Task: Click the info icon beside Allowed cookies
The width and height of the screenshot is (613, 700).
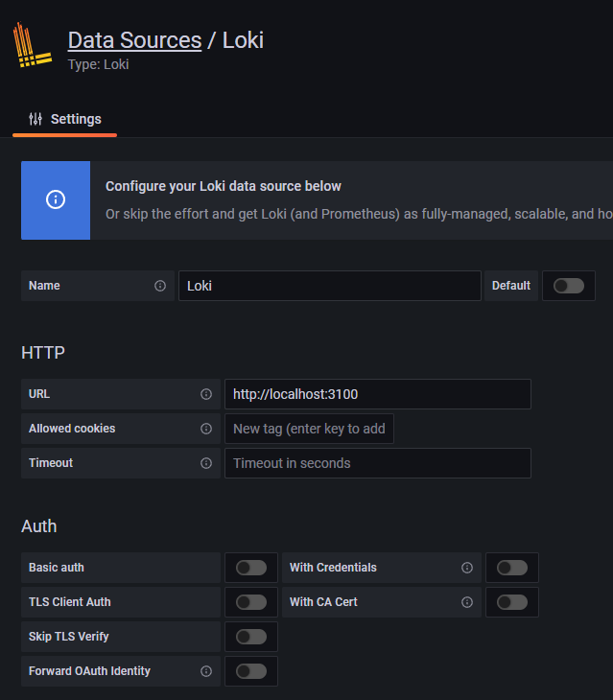Action: pyautogui.click(x=206, y=429)
